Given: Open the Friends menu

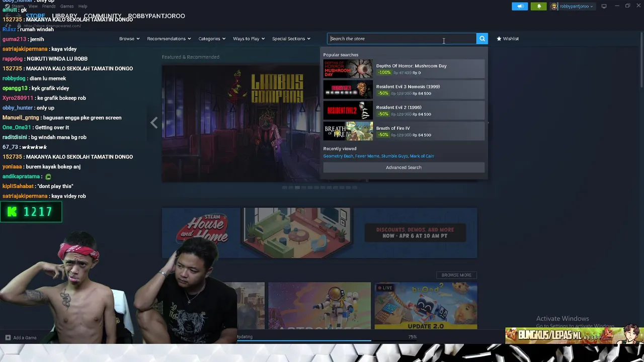Looking at the screenshot, I should (x=49, y=6).
